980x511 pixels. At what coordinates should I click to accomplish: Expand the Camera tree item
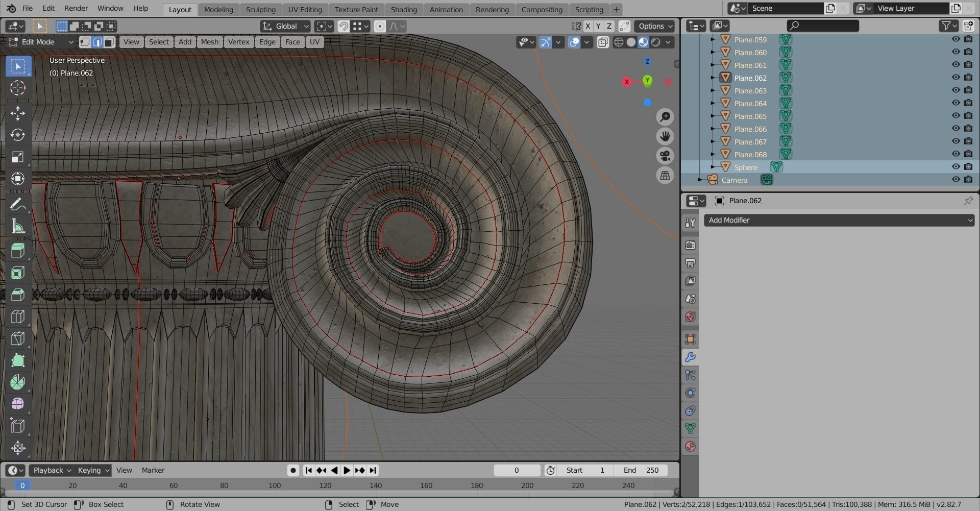pos(700,180)
